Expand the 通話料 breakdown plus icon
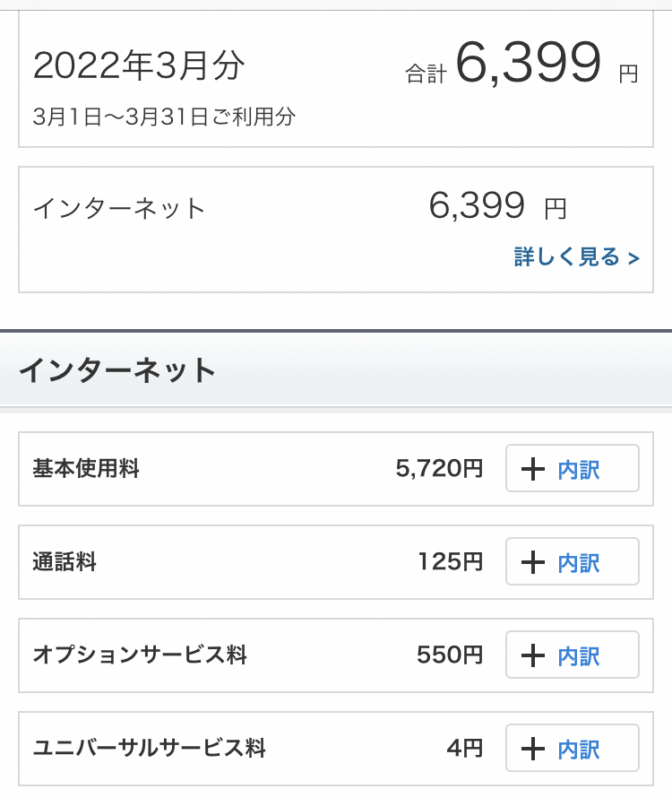 point(533,562)
